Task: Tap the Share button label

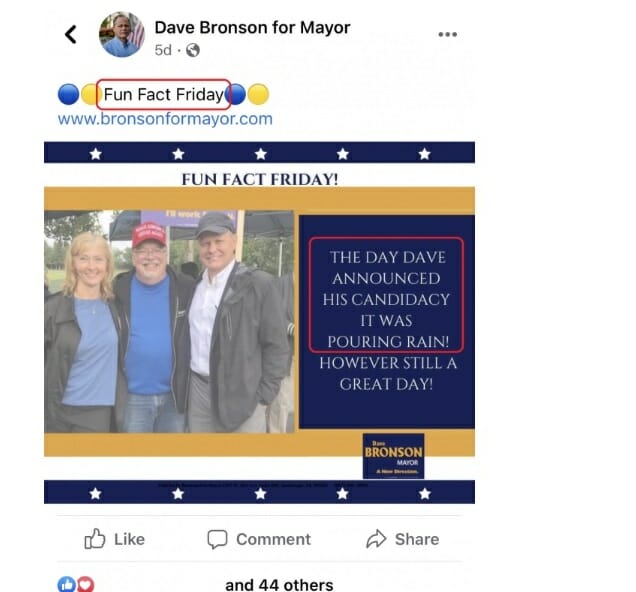Action: (417, 539)
